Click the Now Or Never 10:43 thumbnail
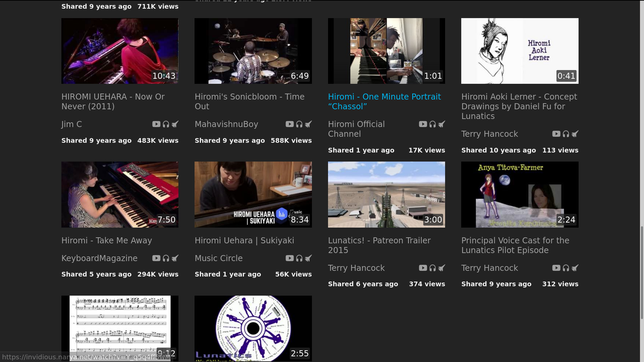This screenshot has height=362, width=644. pyautogui.click(x=120, y=51)
